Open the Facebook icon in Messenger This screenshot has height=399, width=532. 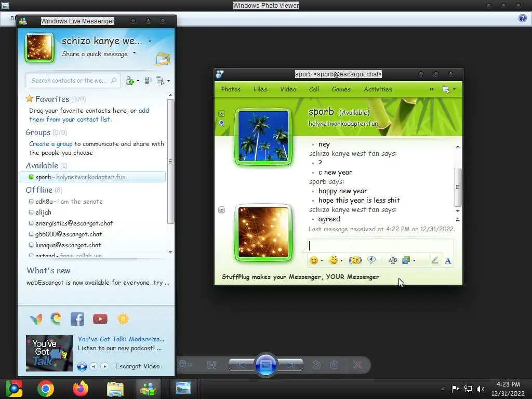77,320
